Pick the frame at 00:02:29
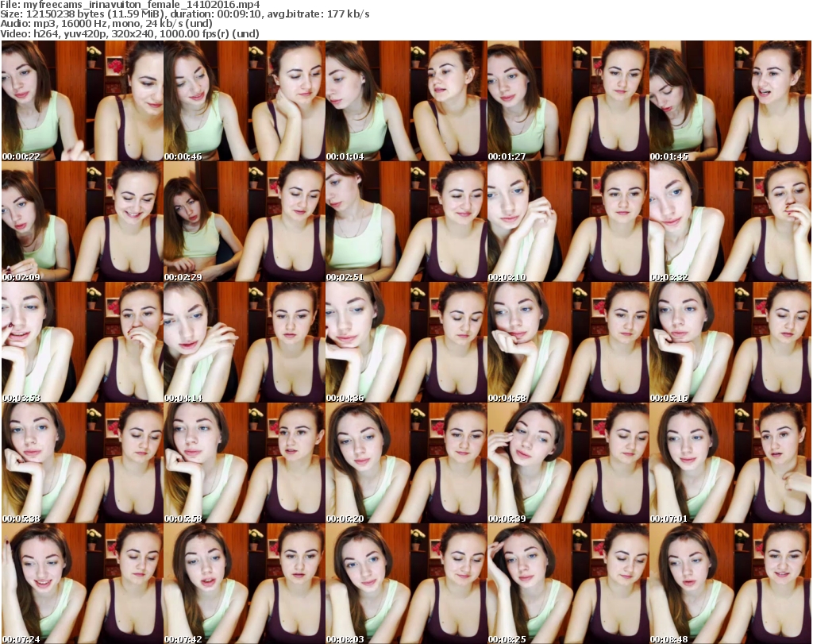 click(245, 222)
